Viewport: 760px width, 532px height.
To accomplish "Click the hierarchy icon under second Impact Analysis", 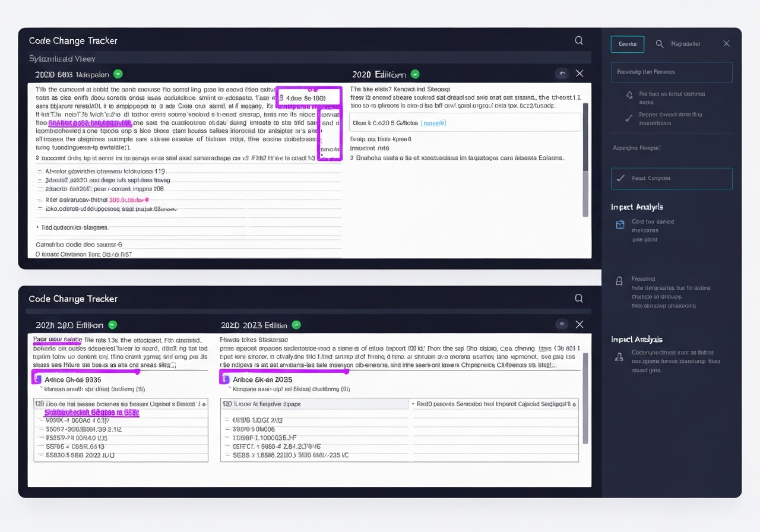I will (x=620, y=356).
